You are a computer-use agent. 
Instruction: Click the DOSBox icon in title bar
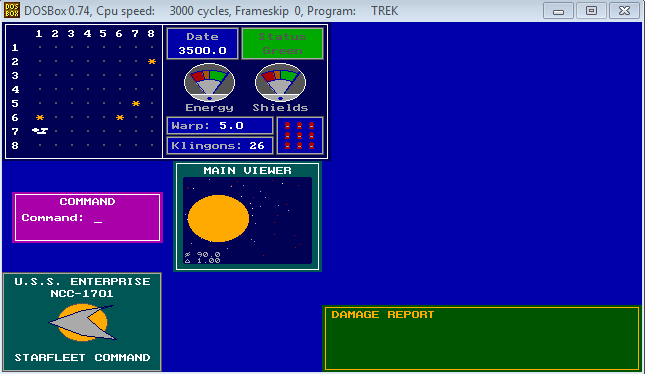(x=12, y=11)
